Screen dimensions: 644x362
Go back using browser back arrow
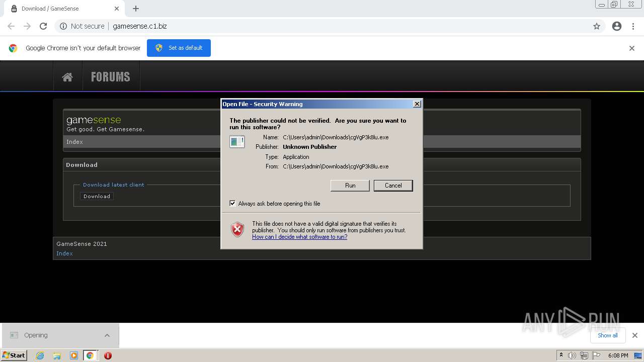tap(11, 26)
